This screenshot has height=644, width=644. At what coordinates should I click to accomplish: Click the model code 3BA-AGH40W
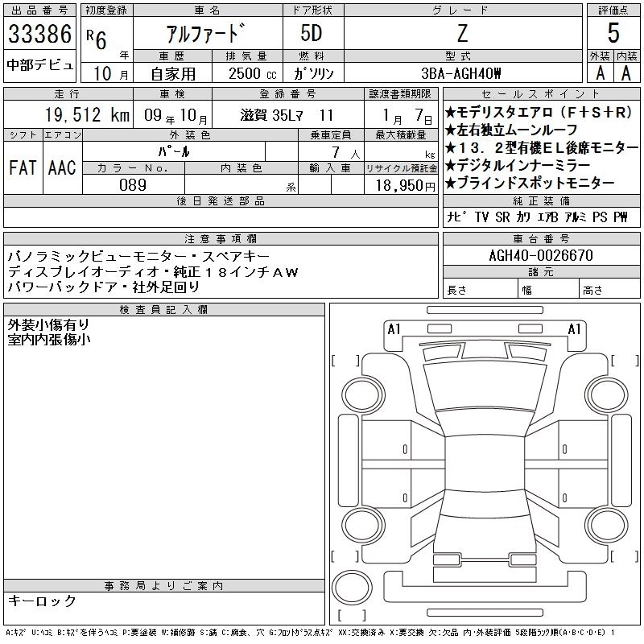click(x=461, y=73)
